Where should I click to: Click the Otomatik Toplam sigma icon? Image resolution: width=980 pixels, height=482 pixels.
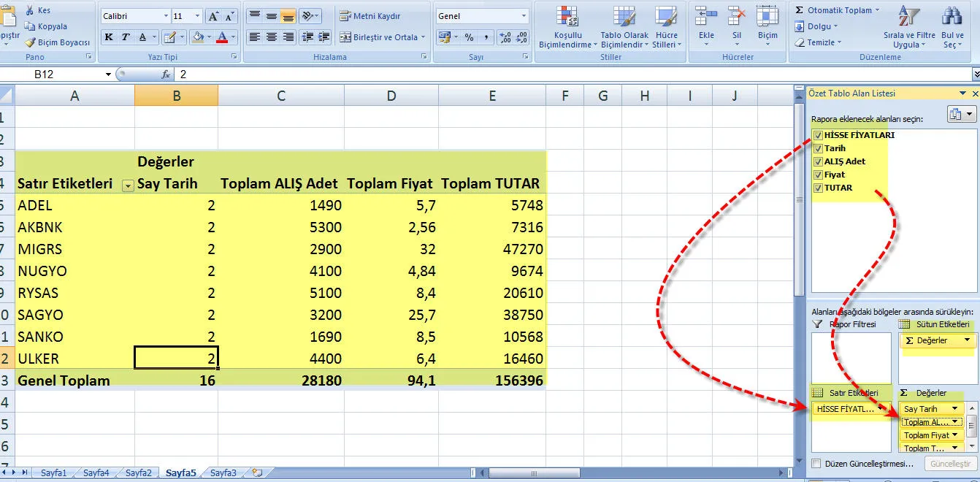(800, 10)
